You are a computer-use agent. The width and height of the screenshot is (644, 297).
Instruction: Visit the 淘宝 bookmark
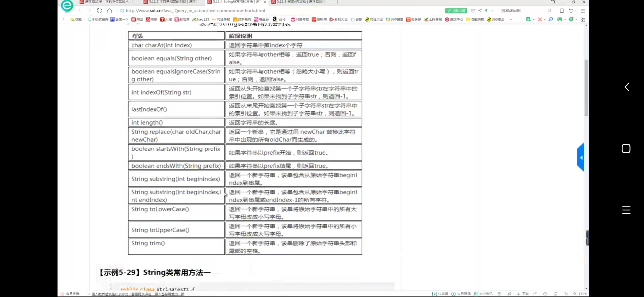point(138,19)
